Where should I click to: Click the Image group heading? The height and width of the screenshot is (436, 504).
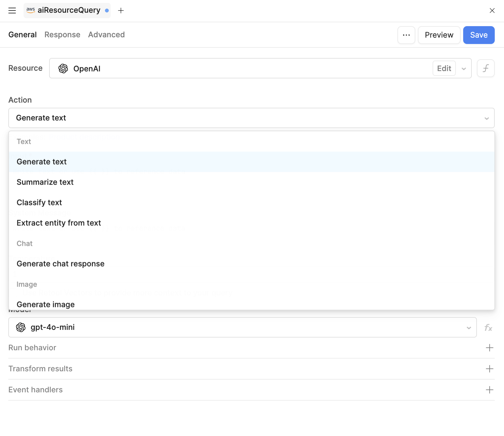click(x=27, y=284)
